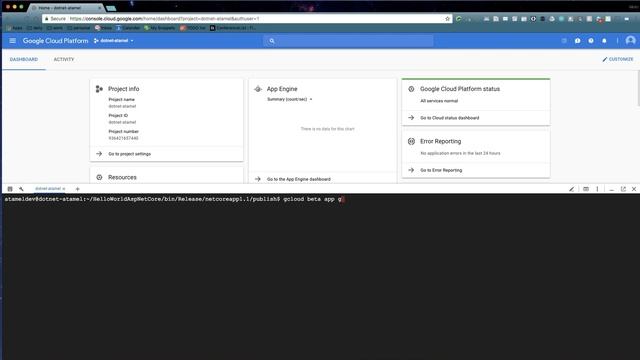Bookmark this page with the star icon

447,19
